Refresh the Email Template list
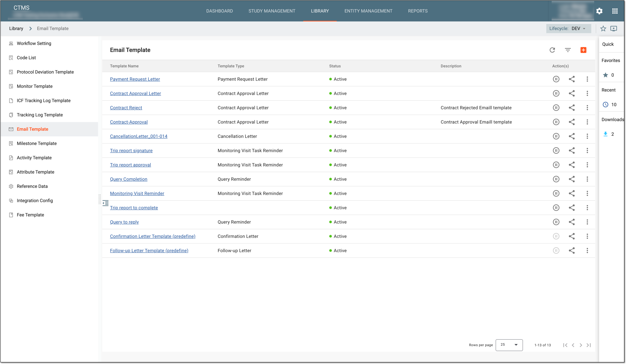 point(552,50)
